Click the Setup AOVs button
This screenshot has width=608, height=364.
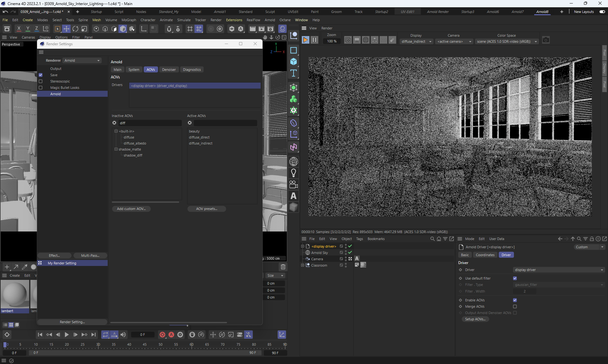coord(475,319)
